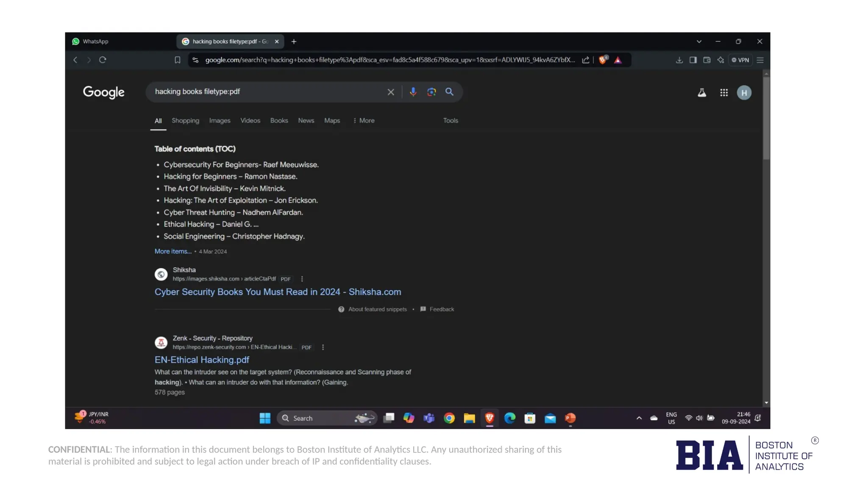Viewport: 868px width, 488px height.
Task: Toggle the Brave VPN button
Action: pos(740,60)
